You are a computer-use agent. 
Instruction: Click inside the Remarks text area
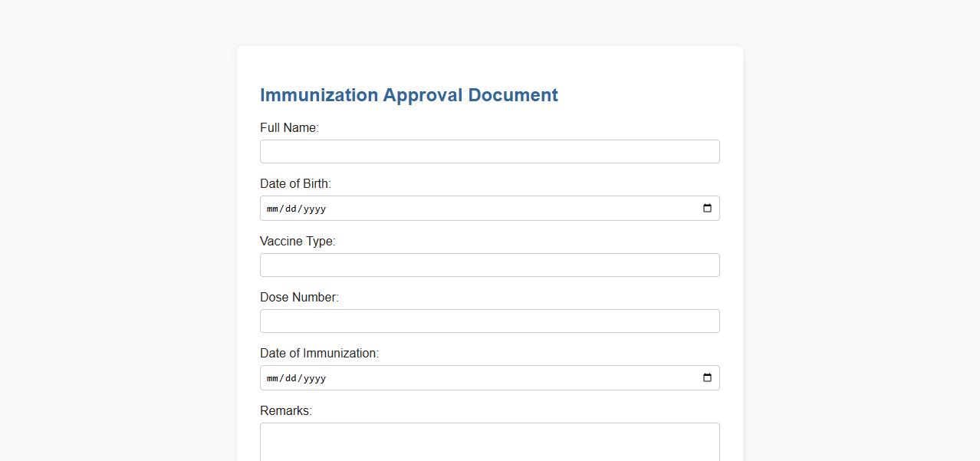point(489,443)
